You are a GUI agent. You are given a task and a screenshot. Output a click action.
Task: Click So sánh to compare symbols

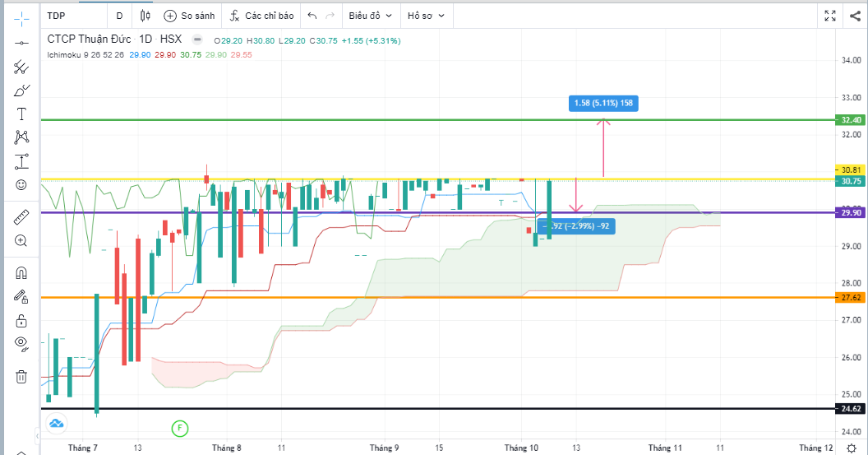[189, 16]
